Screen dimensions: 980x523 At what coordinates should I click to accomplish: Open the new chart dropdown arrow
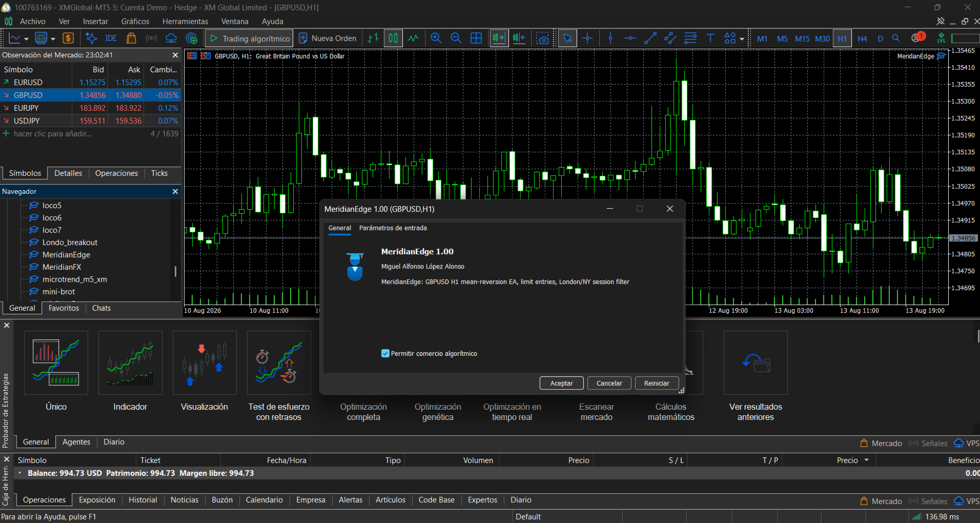[26, 38]
